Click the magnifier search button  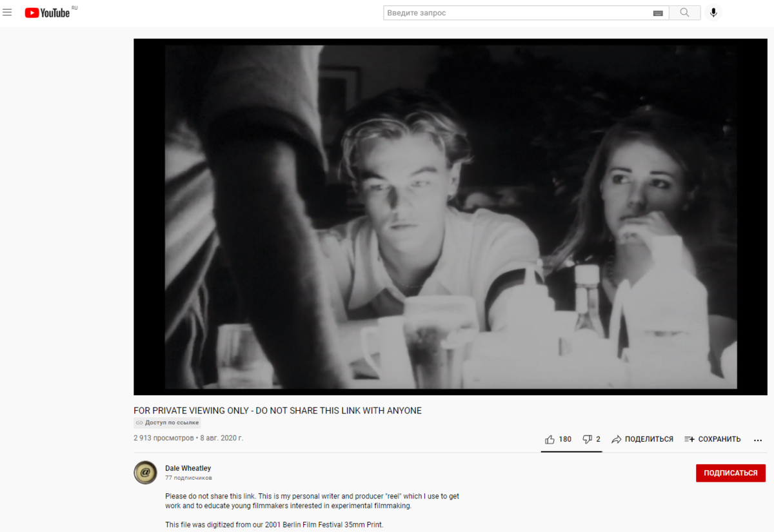point(685,13)
